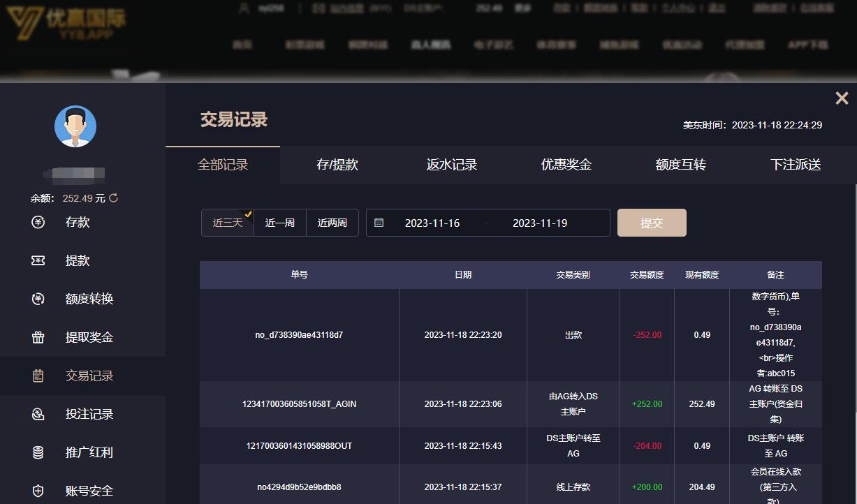Click the 单号 column header
The width and height of the screenshot is (857, 504).
click(300, 275)
